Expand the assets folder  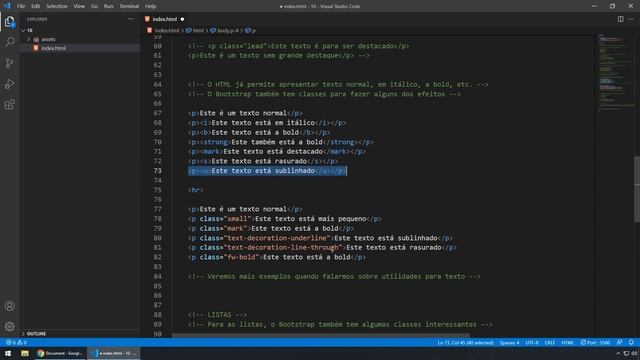click(29, 39)
